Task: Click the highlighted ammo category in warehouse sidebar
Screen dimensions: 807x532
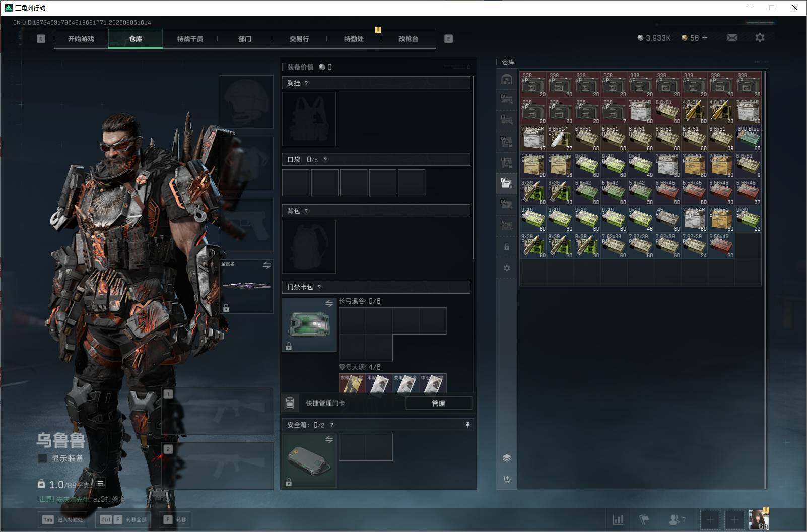Action: [507, 183]
